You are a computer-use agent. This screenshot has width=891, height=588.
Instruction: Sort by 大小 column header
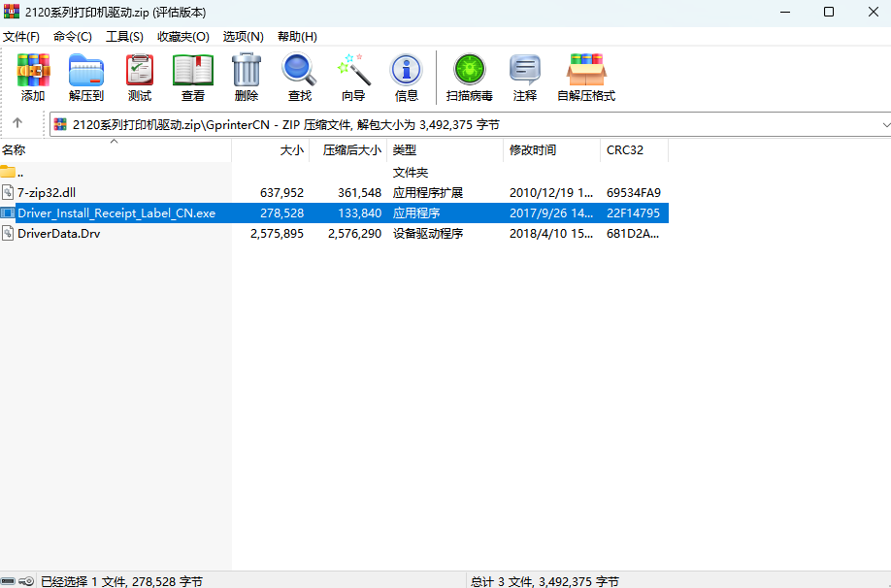pos(271,150)
